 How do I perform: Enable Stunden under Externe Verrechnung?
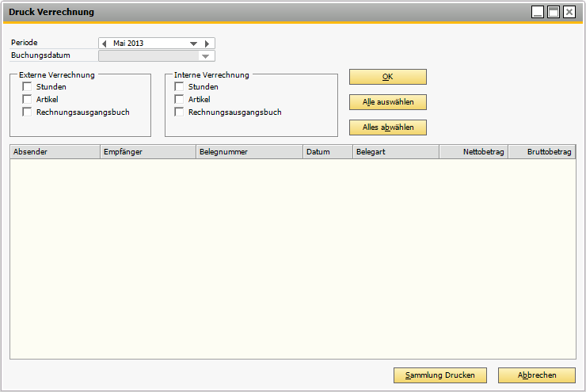[28, 87]
